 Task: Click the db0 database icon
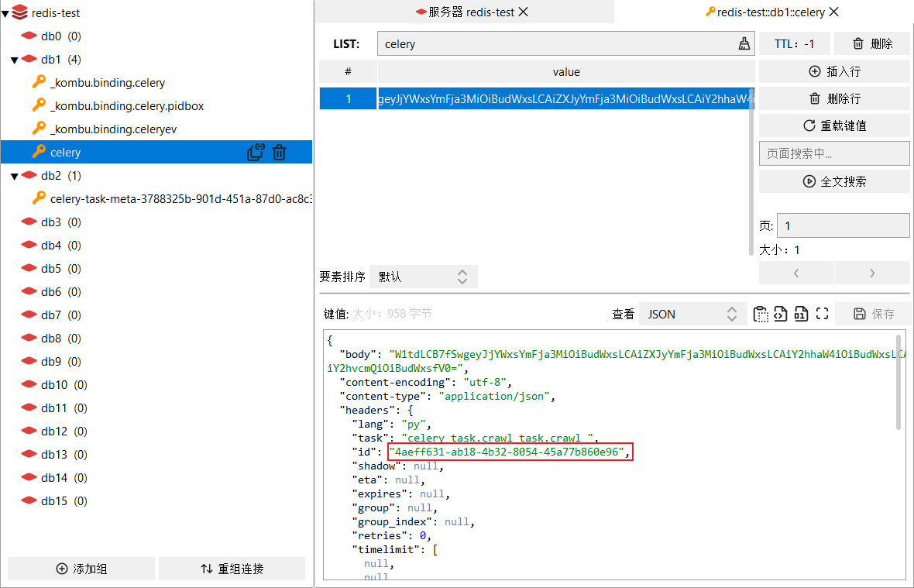tap(29, 36)
